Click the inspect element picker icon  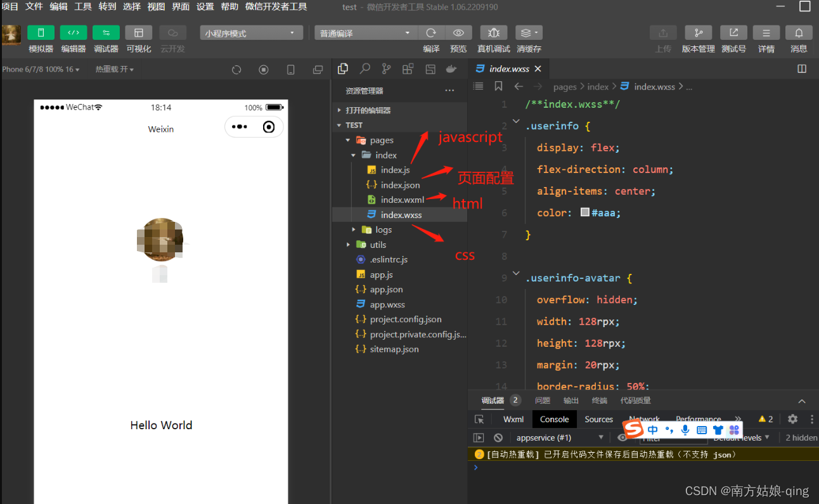pyautogui.click(x=479, y=419)
